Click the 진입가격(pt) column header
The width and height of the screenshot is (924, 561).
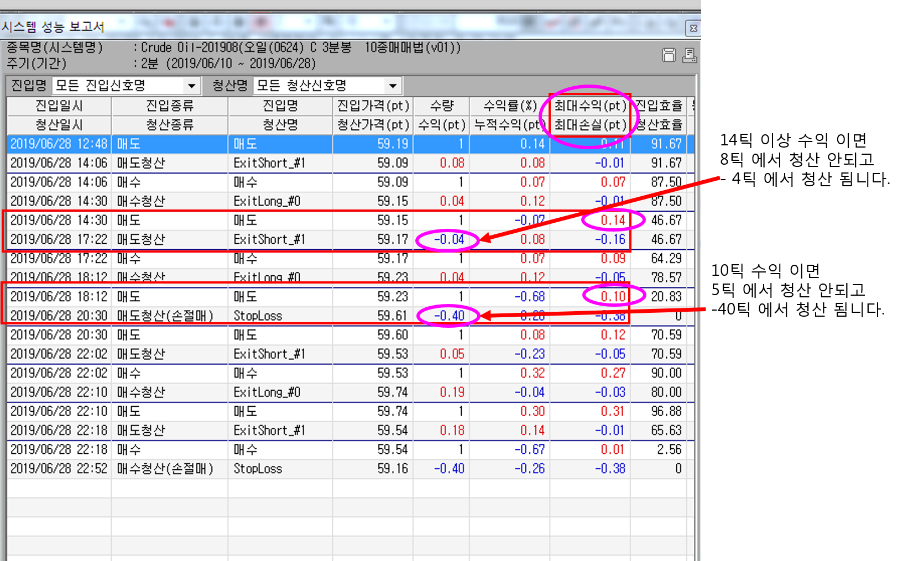pos(373,106)
